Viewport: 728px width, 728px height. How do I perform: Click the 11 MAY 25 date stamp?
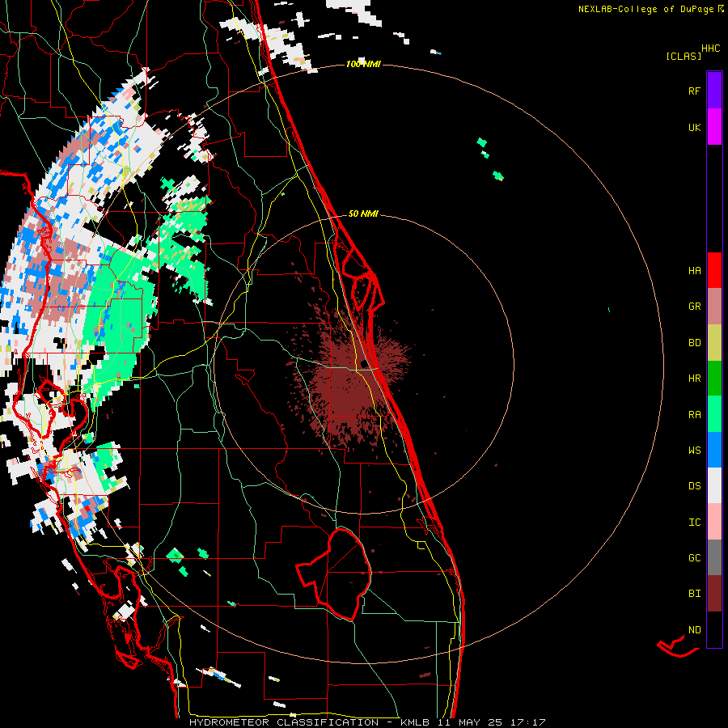(473, 722)
